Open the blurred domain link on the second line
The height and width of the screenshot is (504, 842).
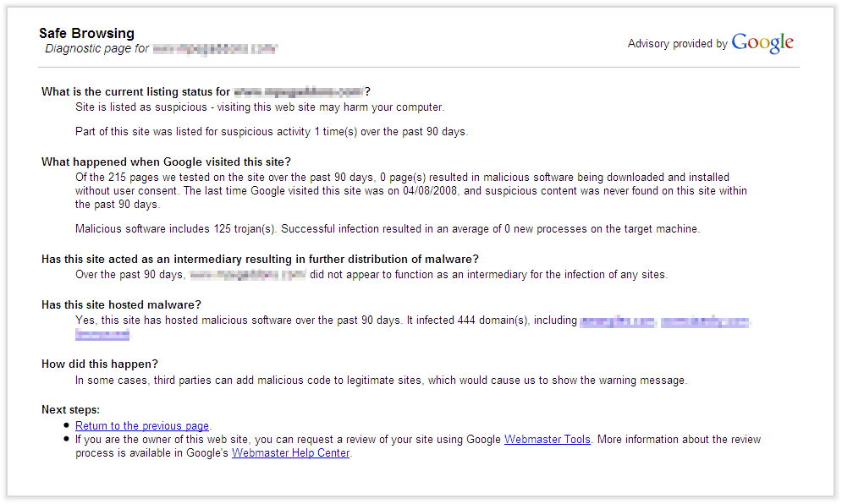click(x=102, y=335)
